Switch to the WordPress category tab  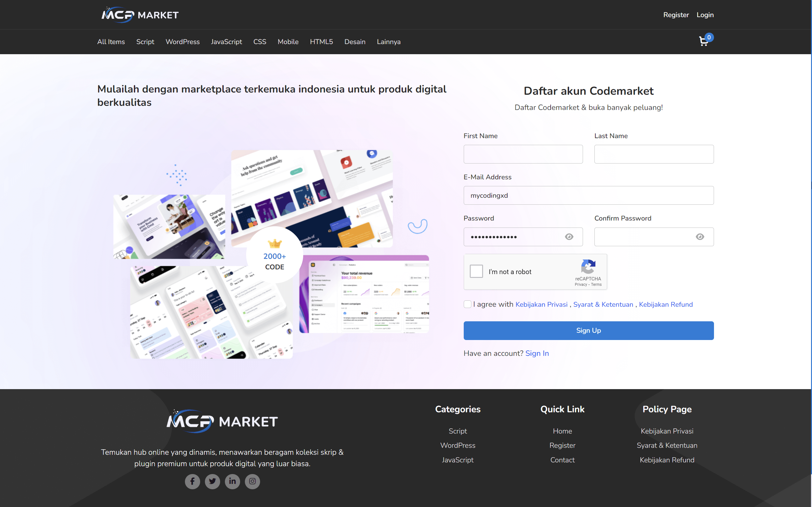click(182, 42)
